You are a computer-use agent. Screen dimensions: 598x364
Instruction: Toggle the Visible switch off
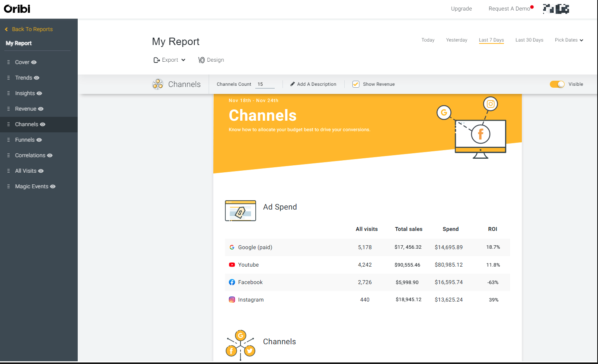click(557, 84)
